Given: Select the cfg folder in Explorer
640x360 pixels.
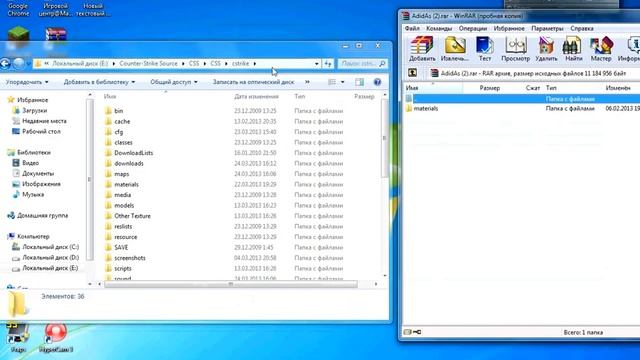Looking at the screenshot, I should point(118,132).
